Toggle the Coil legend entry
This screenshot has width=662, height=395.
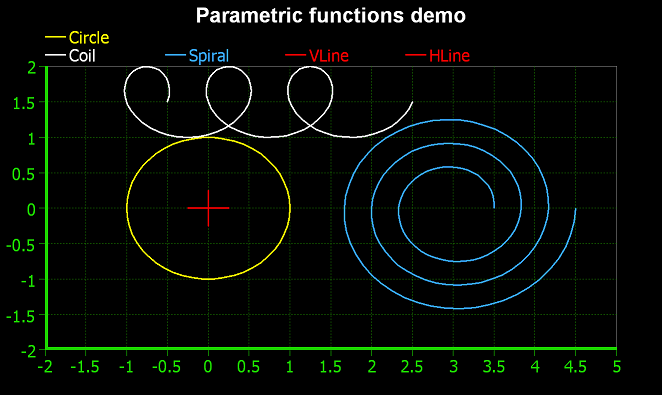pos(71,56)
